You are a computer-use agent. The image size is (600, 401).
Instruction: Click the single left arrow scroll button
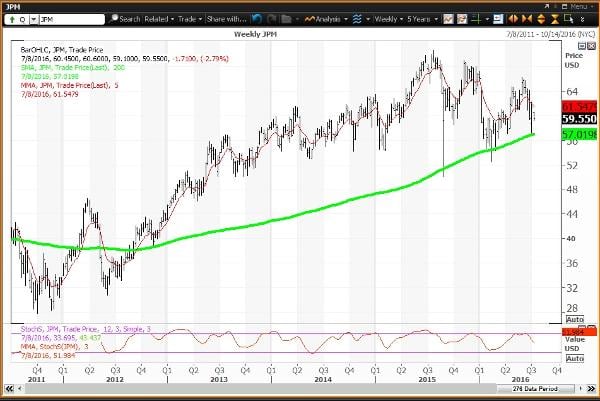(20, 389)
